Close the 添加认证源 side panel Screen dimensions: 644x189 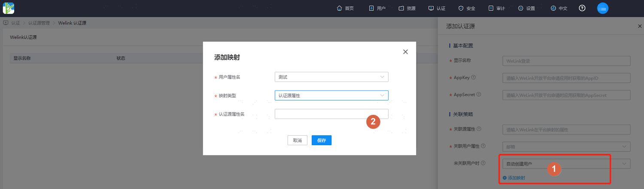[x=640, y=27]
